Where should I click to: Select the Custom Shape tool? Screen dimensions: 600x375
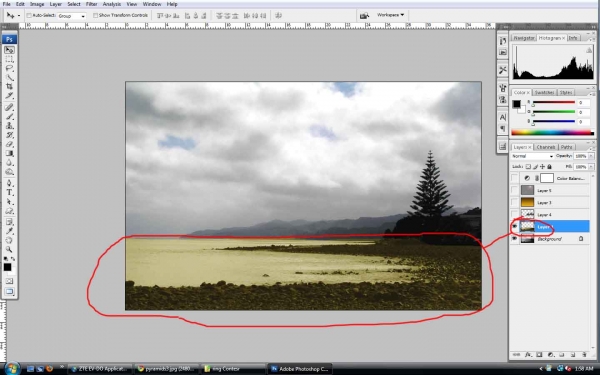(9, 211)
